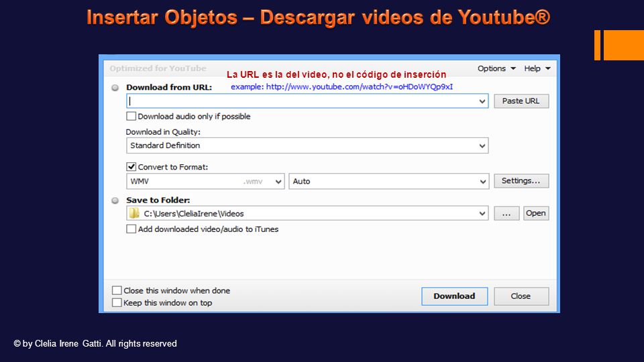Click the example YouTube URL text
This screenshot has height=362, width=644.
(341, 87)
